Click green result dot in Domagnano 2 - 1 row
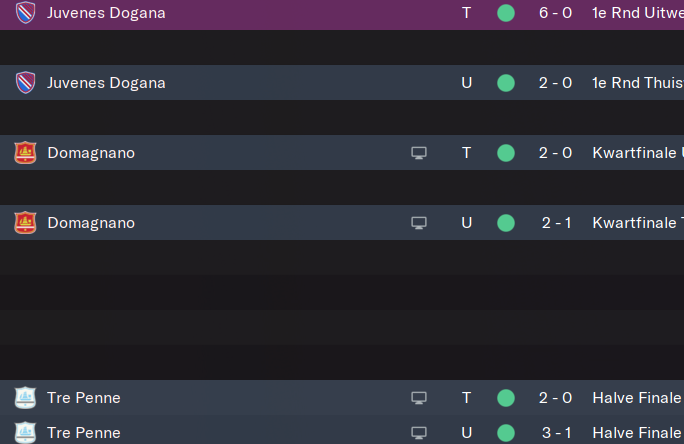The height and width of the screenshot is (444, 684). tap(506, 223)
